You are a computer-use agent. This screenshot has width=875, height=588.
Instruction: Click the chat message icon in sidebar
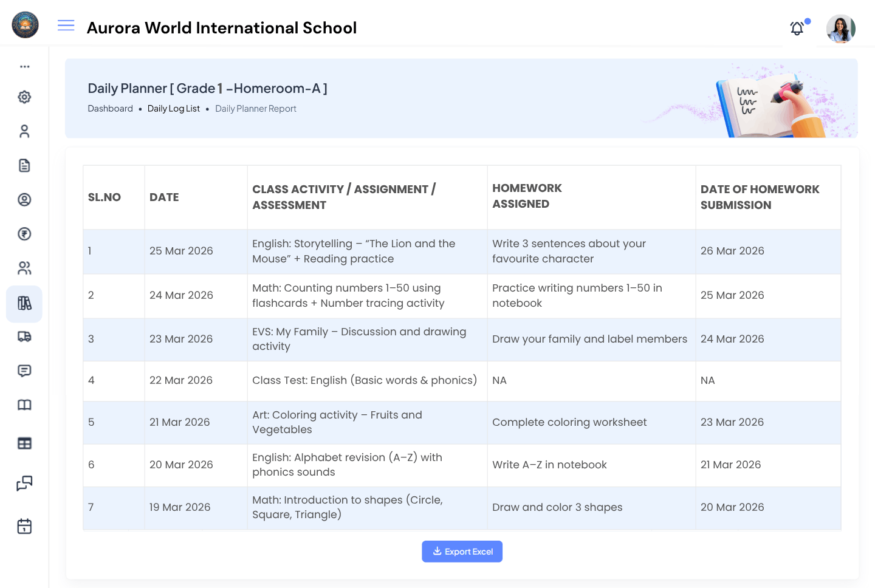24,371
